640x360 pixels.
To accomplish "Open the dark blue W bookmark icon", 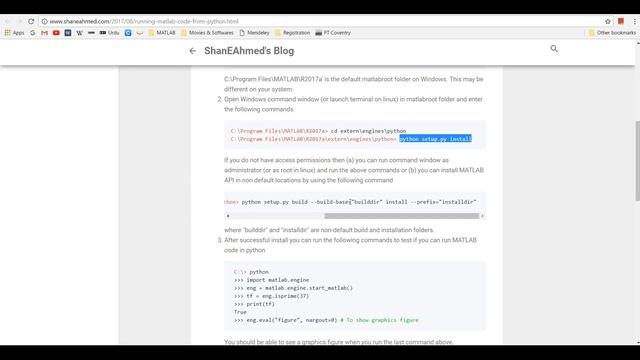I will tap(68, 33).
